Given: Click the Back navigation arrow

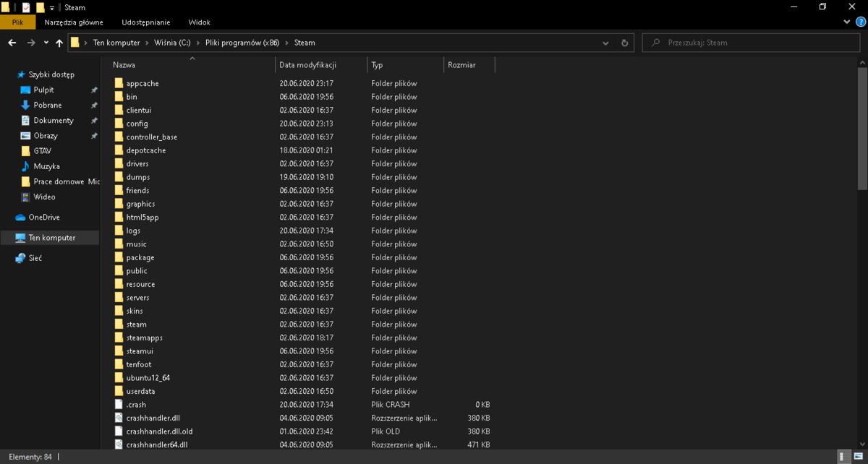Looking at the screenshot, I should click(12, 43).
